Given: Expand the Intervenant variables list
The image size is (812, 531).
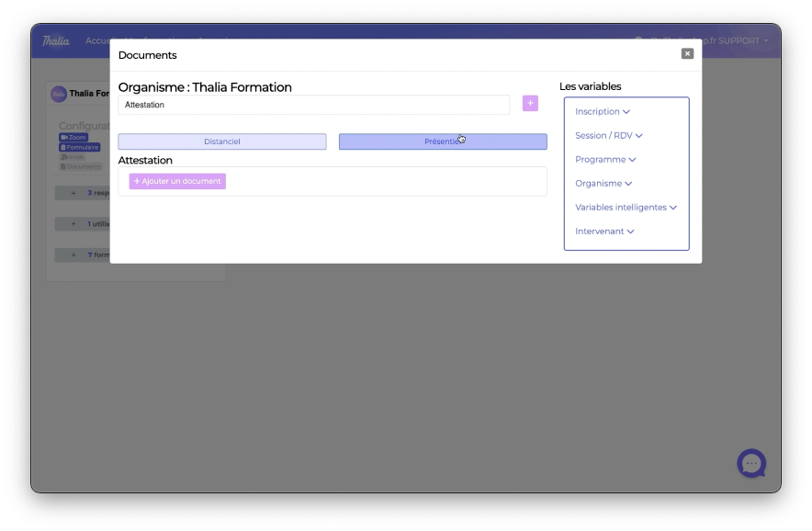Looking at the screenshot, I should 604,231.
